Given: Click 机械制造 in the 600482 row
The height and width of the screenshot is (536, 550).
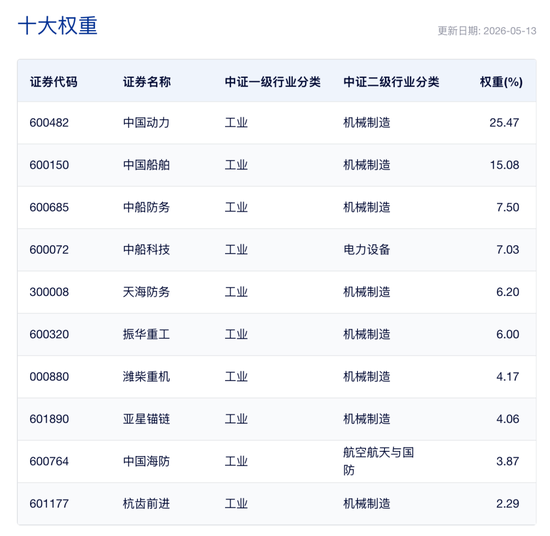Looking at the screenshot, I should pyautogui.click(x=367, y=123).
